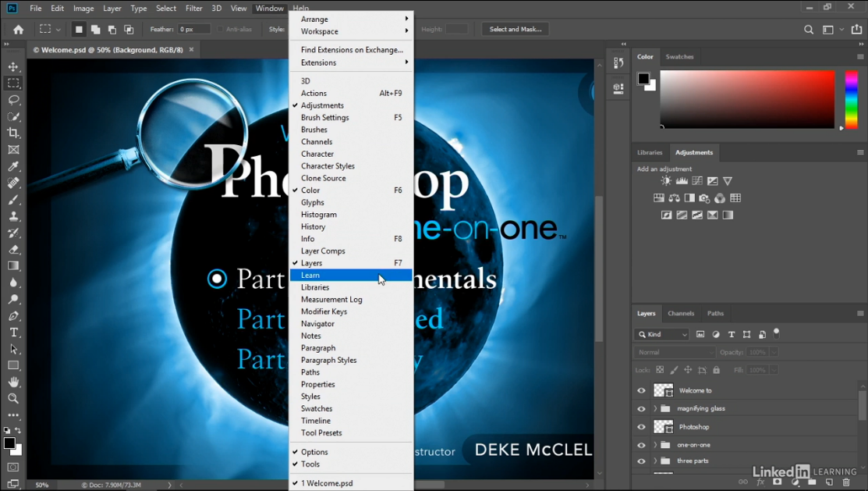Screen dimensions: 868x491
Task: Switch to the Swatches tab
Action: (x=679, y=57)
